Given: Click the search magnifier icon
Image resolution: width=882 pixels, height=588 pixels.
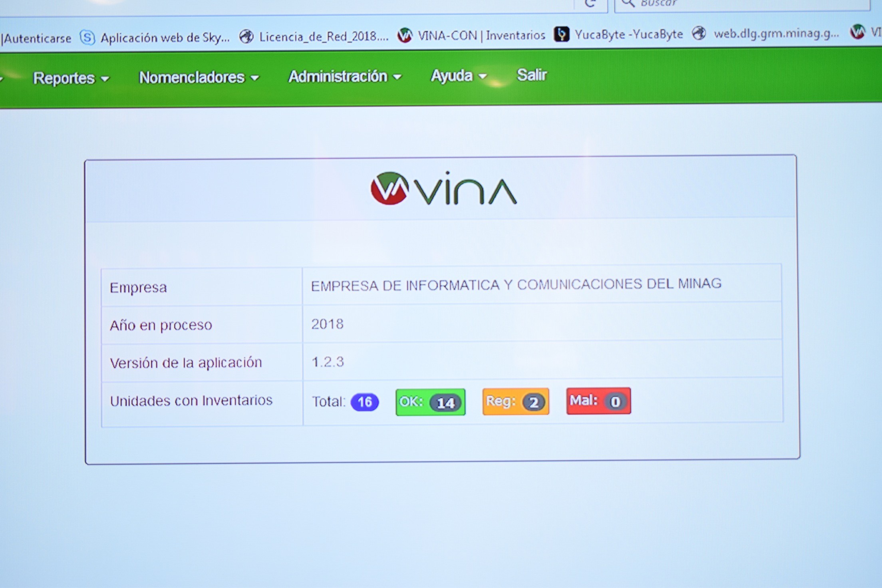Looking at the screenshot, I should (628, 3).
